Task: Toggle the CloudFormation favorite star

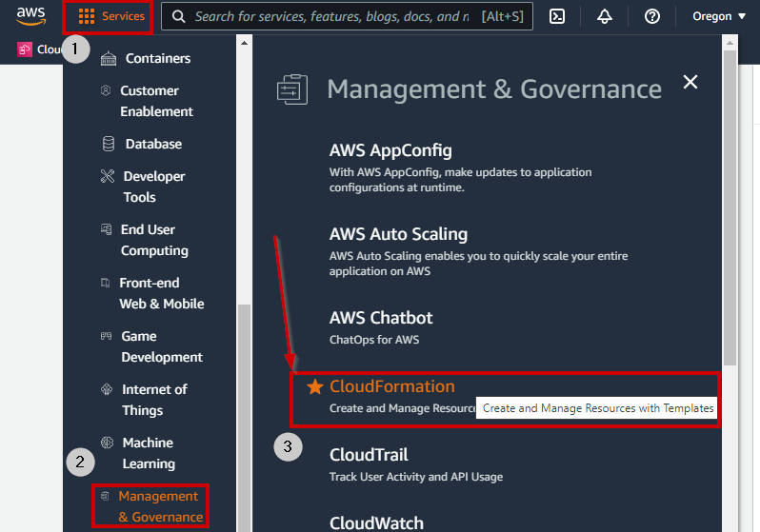Action: point(315,386)
